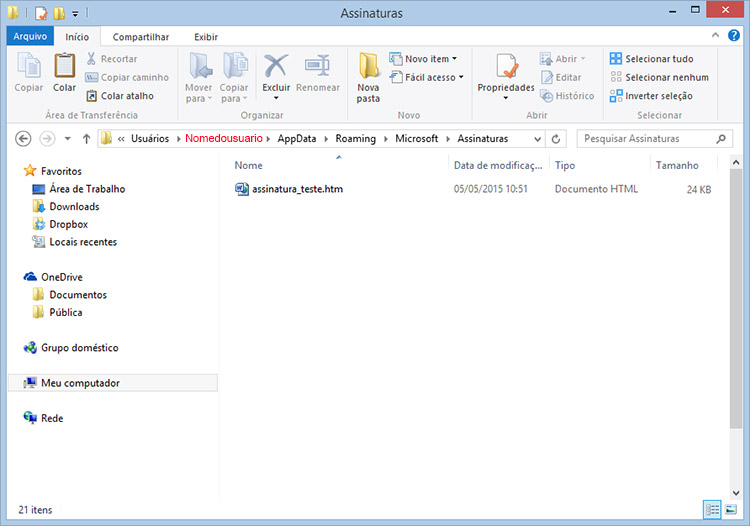This screenshot has width=750, height=526.
Task: Click Usuários in the address path
Action: [150, 139]
